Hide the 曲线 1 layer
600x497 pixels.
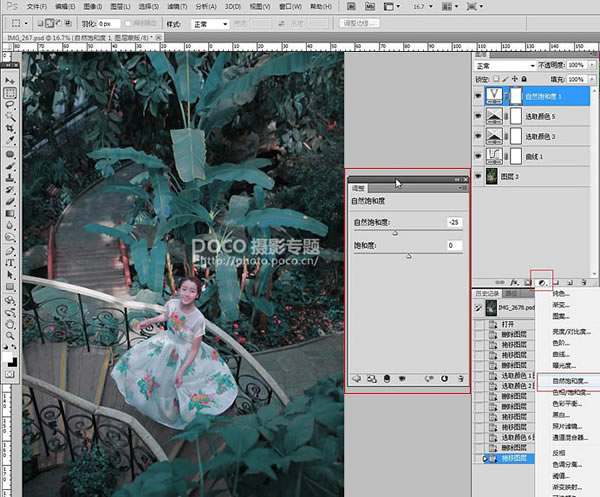tap(478, 156)
